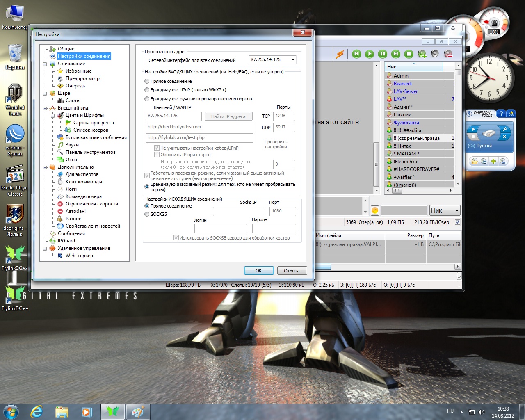Image resolution: width=525 pixels, height=420 pixels.
Task: Click the Проверить настройки link
Action: coord(276,144)
